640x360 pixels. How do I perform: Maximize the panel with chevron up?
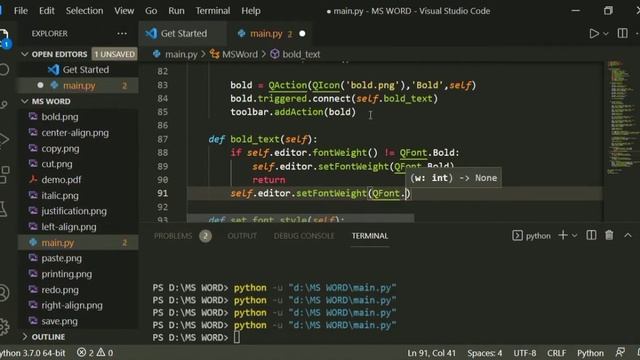click(x=628, y=235)
